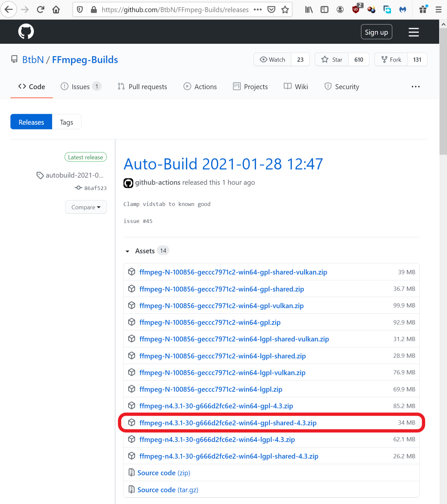Select the Releases toggle button
Image resolution: width=447 pixels, height=504 pixels.
[31, 122]
